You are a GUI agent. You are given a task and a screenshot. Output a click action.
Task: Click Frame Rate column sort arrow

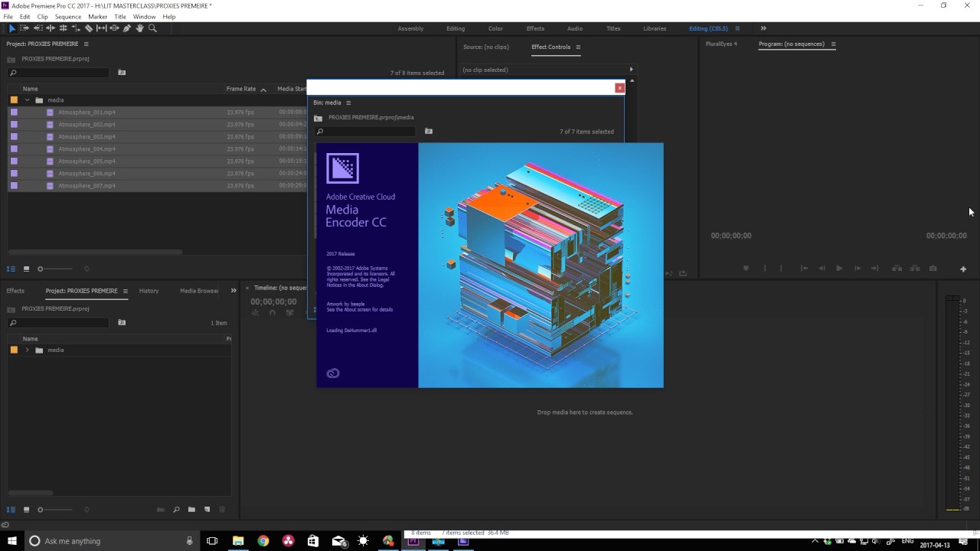(x=263, y=90)
